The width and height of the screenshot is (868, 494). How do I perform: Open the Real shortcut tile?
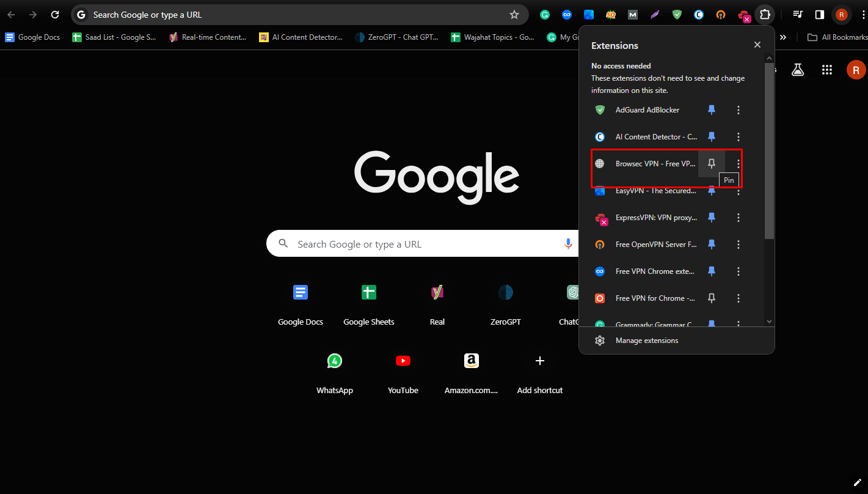pos(437,304)
